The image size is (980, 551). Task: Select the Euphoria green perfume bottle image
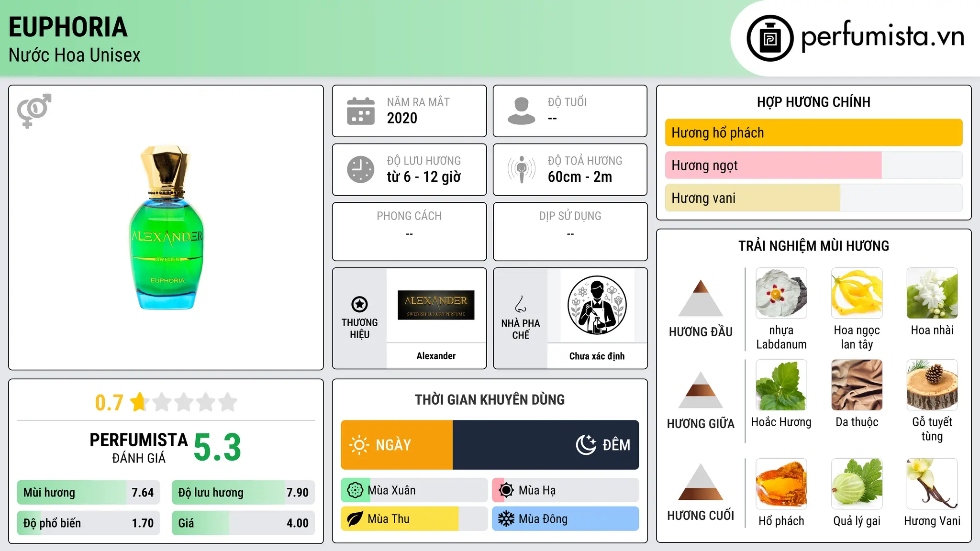click(x=166, y=228)
